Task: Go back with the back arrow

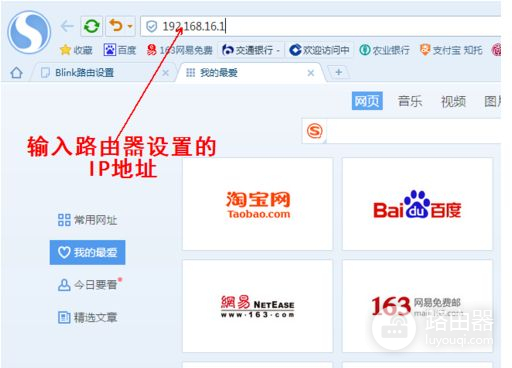Action: tap(67, 26)
